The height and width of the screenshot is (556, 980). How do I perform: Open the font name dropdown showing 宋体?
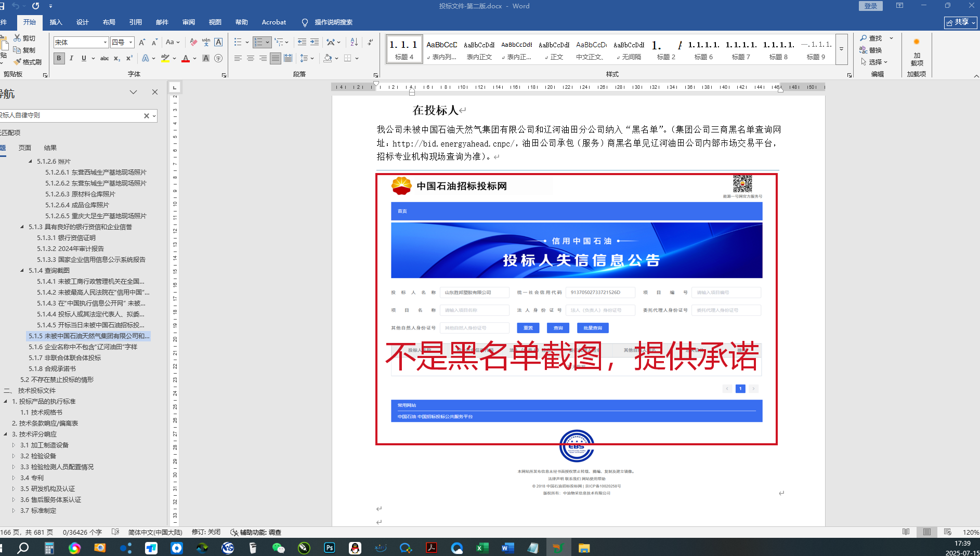(x=81, y=42)
